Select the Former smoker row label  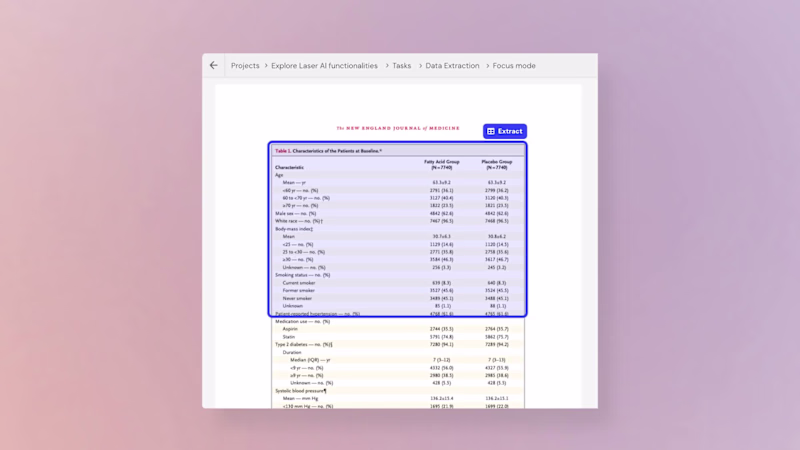pos(299,290)
